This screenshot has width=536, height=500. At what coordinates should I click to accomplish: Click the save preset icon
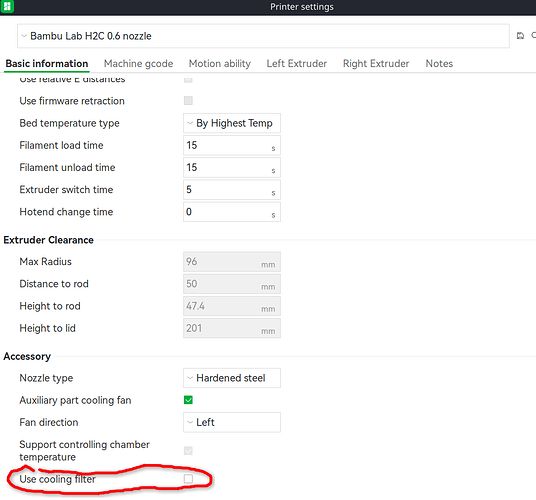(x=520, y=36)
